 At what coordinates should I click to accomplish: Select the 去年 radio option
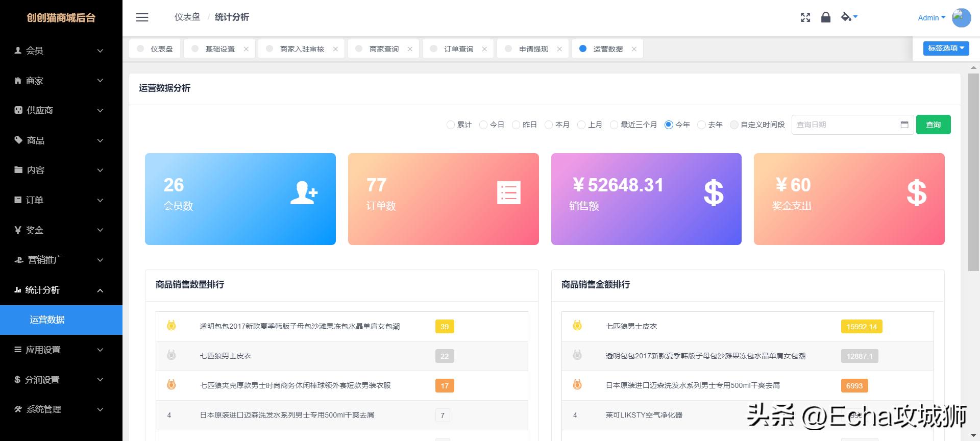coord(701,125)
